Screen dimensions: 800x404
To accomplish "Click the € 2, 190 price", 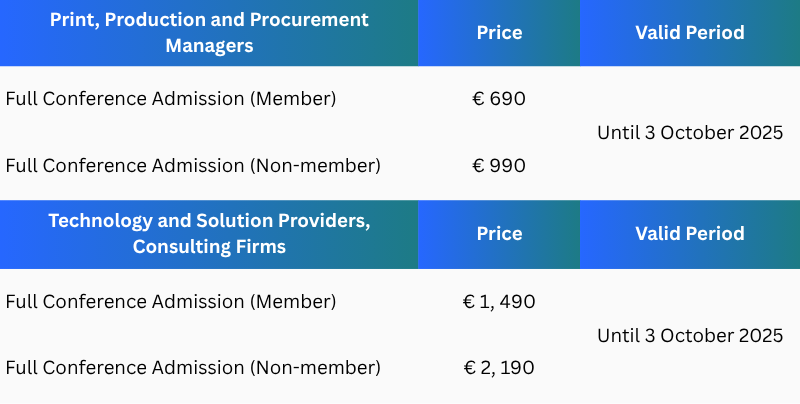I will click(x=499, y=367).
